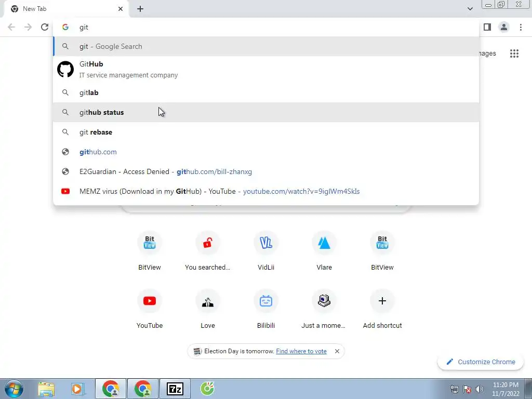Open the first BitView shortcut

pyautogui.click(x=150, y=250)
